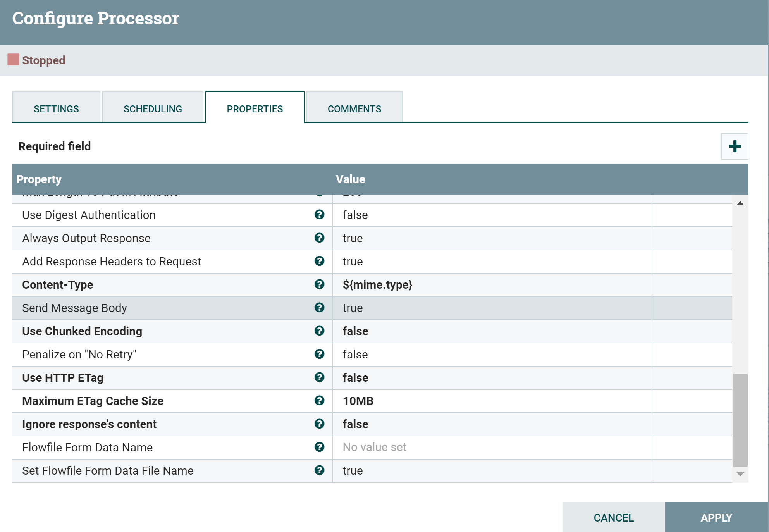
Task: Open help for Always Output Response
Action: click(319, 238)
